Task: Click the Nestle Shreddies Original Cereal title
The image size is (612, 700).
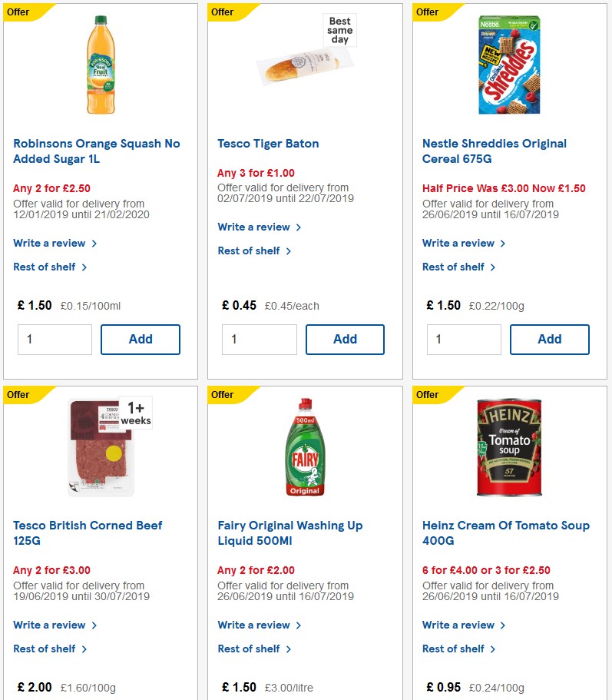Action: click(x=494, y=151)
